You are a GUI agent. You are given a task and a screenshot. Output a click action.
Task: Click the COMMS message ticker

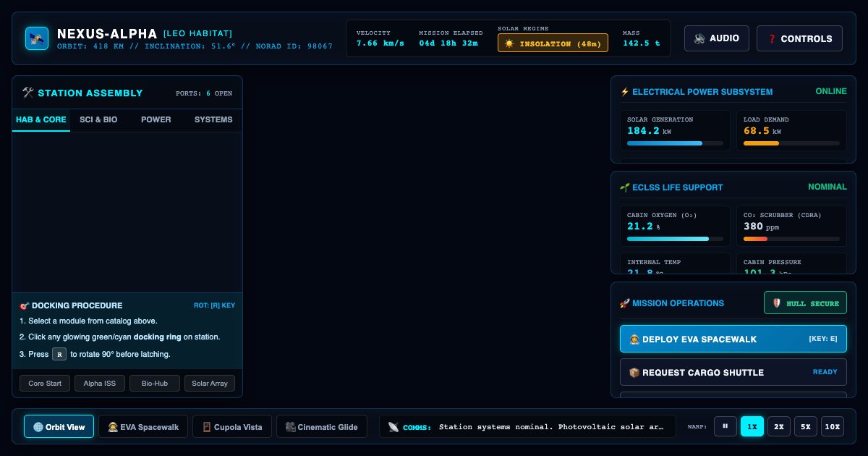551,427
